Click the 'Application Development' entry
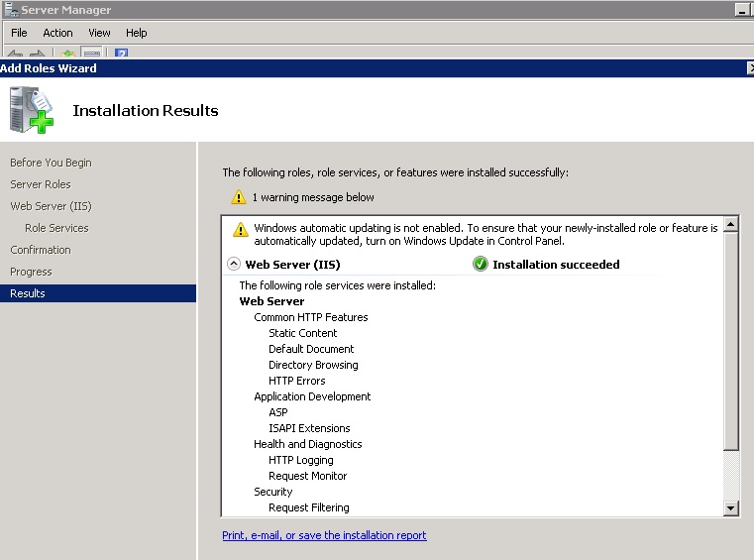The height and width of the screenshot is (560, 754). click(312, 396)
